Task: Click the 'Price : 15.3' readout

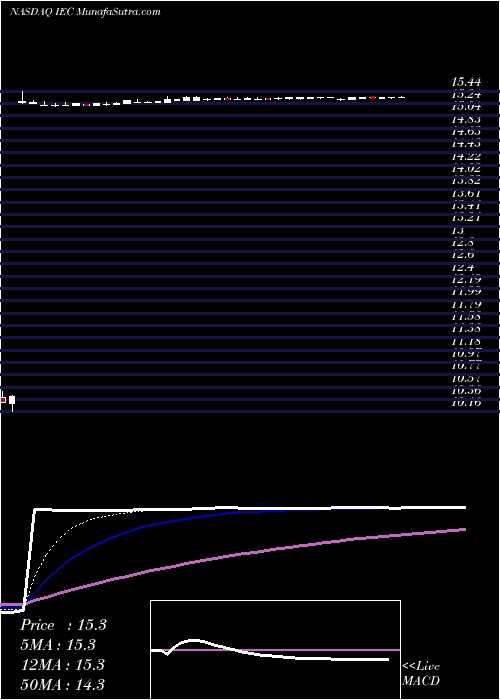Action: click(x=63, y=625)
